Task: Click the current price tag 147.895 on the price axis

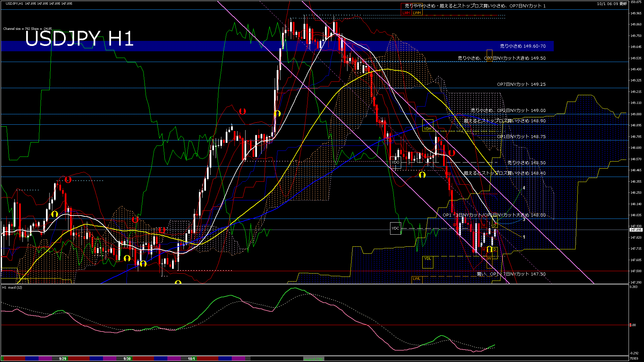Action: tap(636, 230)
